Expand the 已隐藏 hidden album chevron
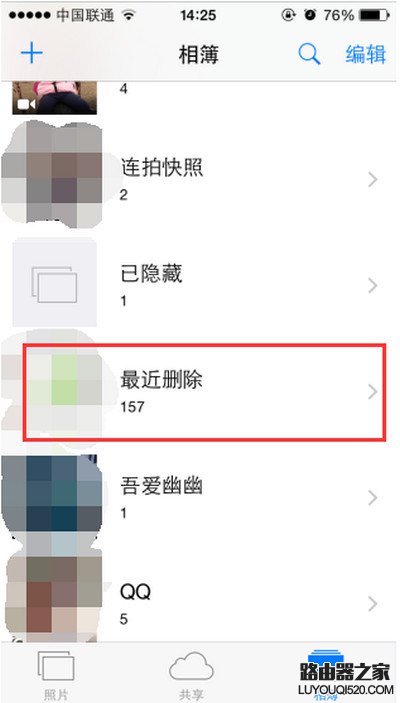The width and height of the screenshot is (400, 703). pyautogui.click(x=373, y=286)
